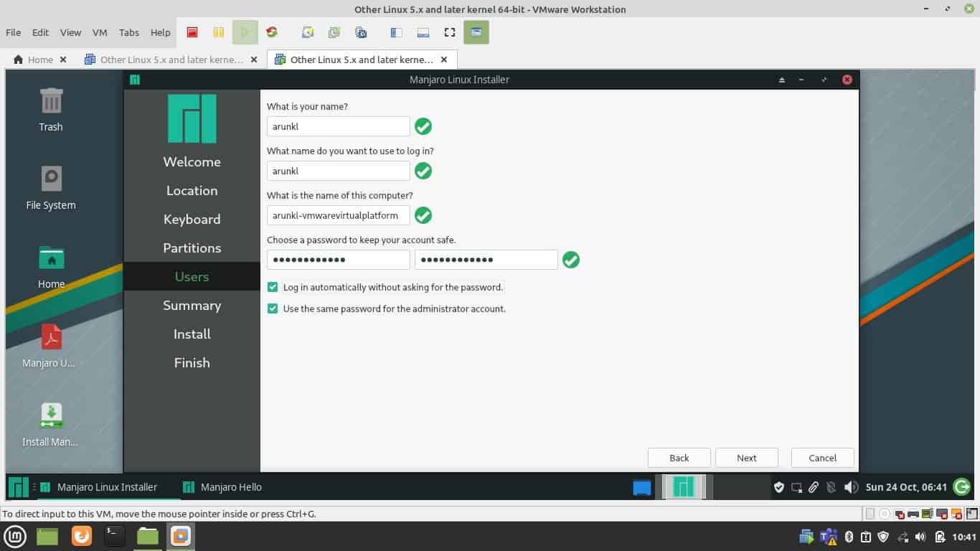
Task: Open the Manjaro start menu on guest panel
Action: click(x=18, y=487)
